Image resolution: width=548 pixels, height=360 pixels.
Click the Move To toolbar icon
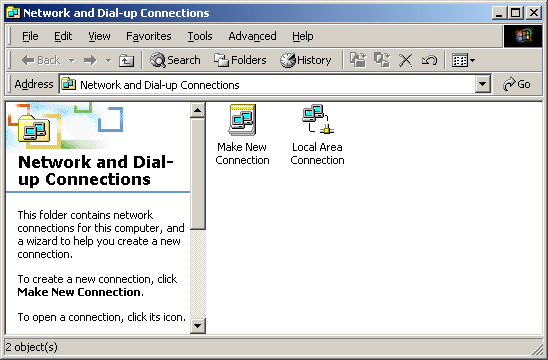[358, 60]
